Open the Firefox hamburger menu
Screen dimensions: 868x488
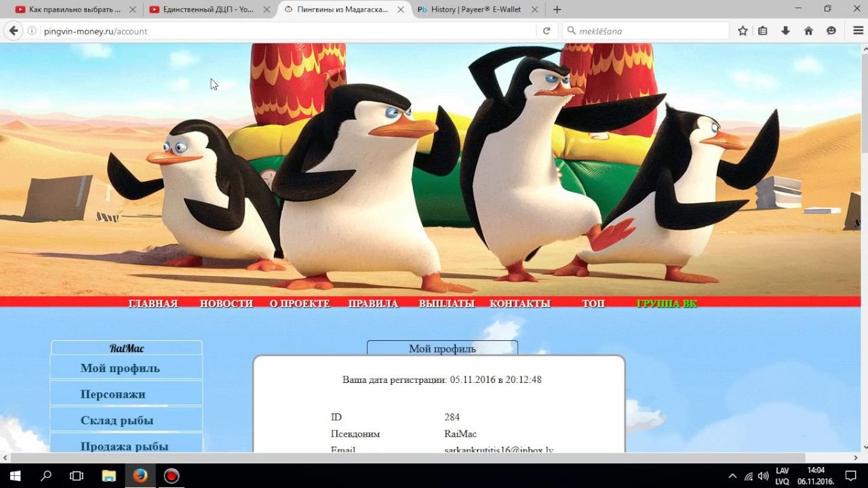coord(858,30)
